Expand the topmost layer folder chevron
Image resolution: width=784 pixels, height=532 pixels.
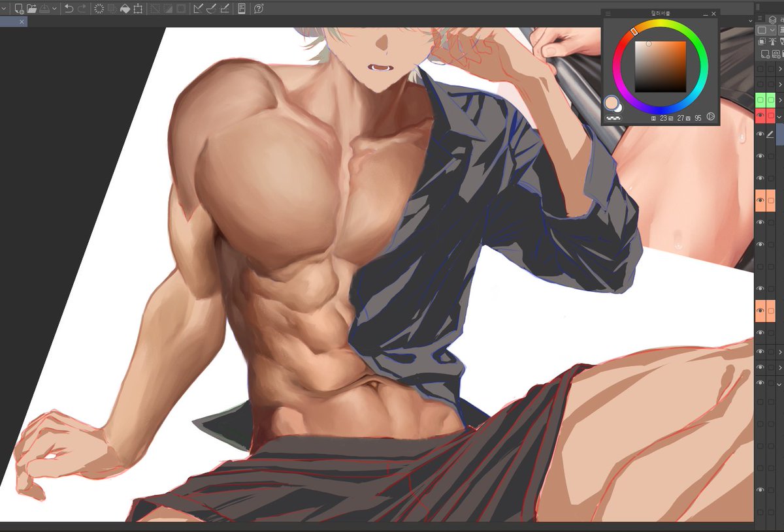coord(780,68)
